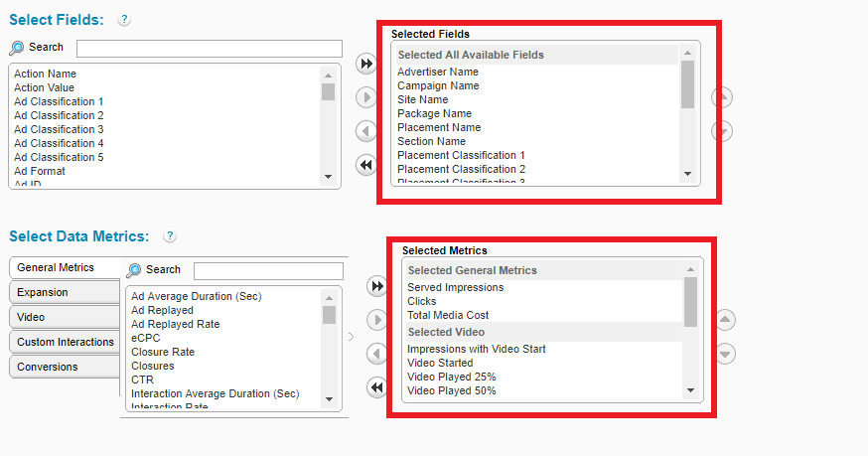Viewport: 868px width, 456px height.
Task: Select Package Name in Selected Fields
Action: click(434, 113)
